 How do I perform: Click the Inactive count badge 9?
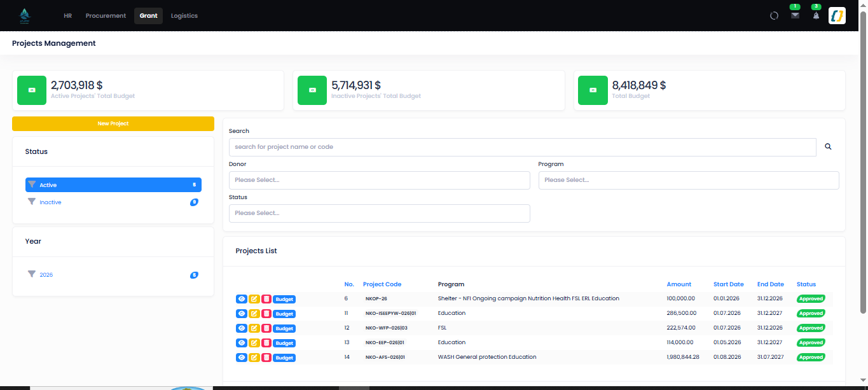[x=194, y=202]
